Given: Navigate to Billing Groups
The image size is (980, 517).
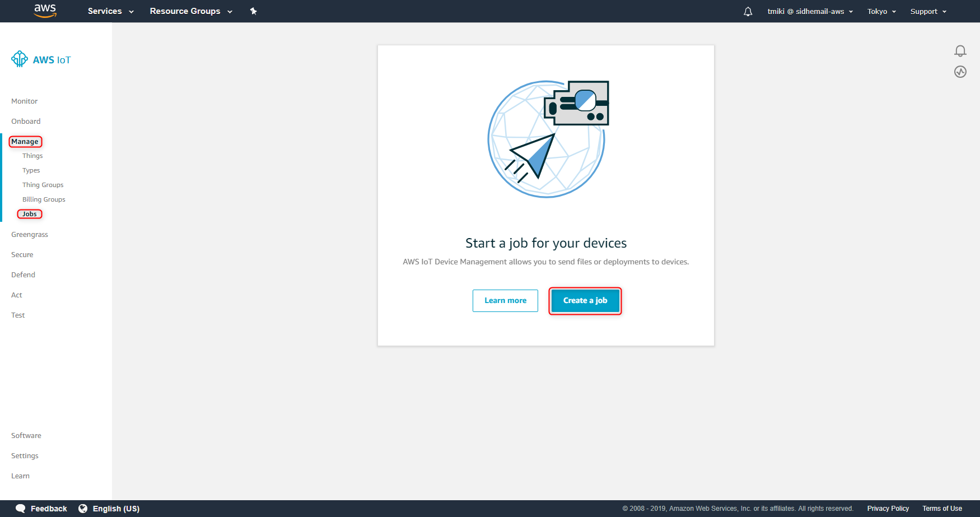Looking at the screenshot, I should pos(44,199).
